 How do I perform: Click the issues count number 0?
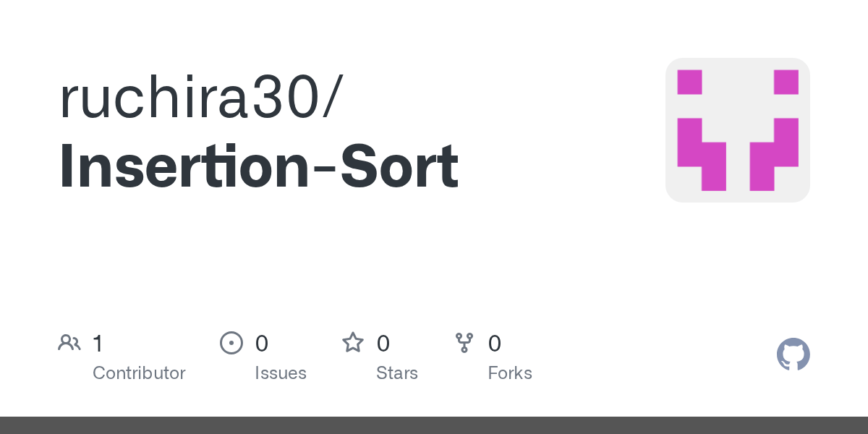click(262, 344)
